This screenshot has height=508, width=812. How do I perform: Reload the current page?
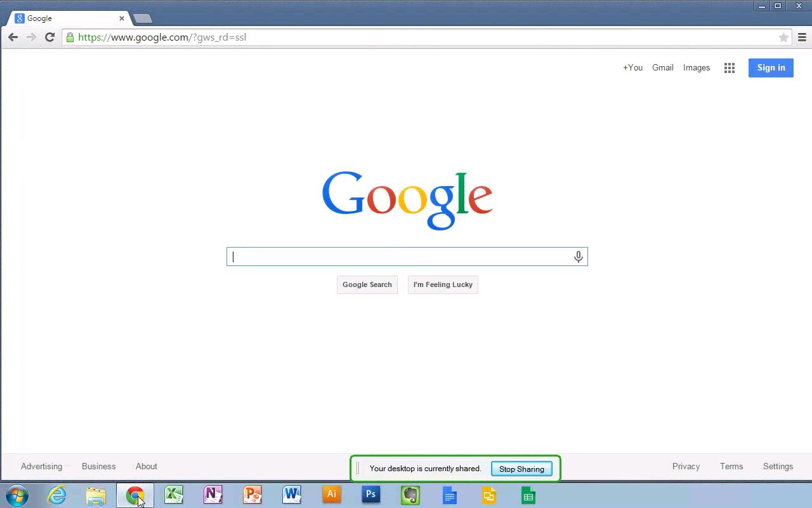49,37
